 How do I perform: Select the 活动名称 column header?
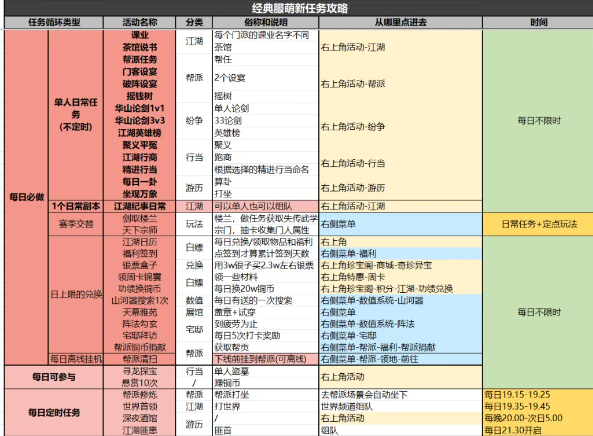point(140,22)
